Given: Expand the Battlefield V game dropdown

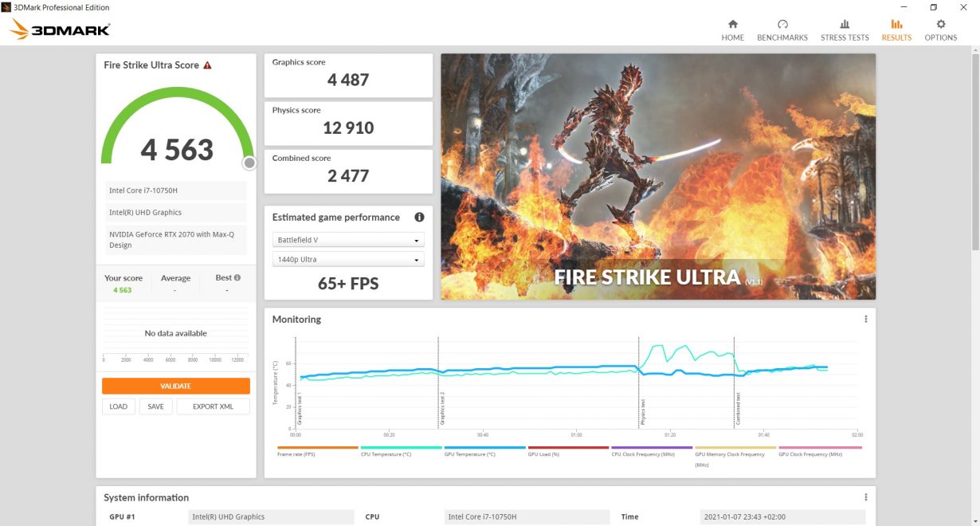Looking at the screenshot, I should [348, 240].
